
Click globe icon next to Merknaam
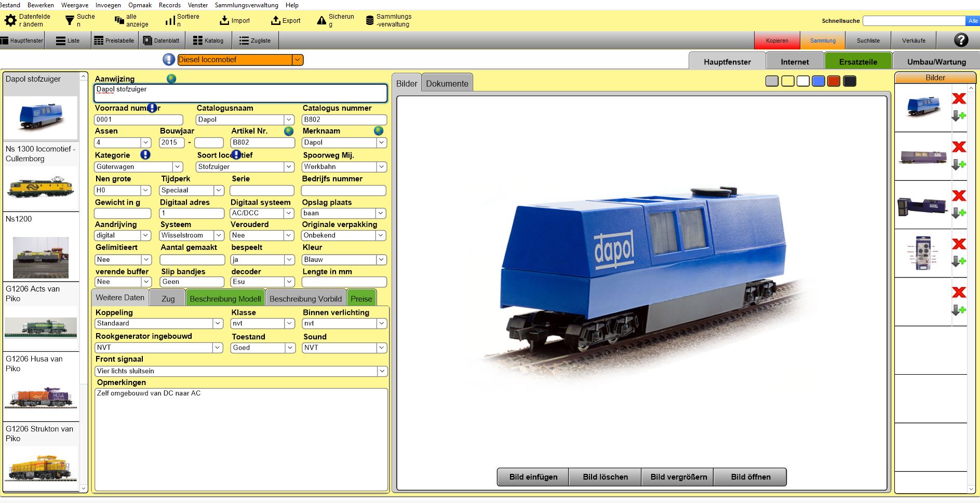(x=379, y=131)
